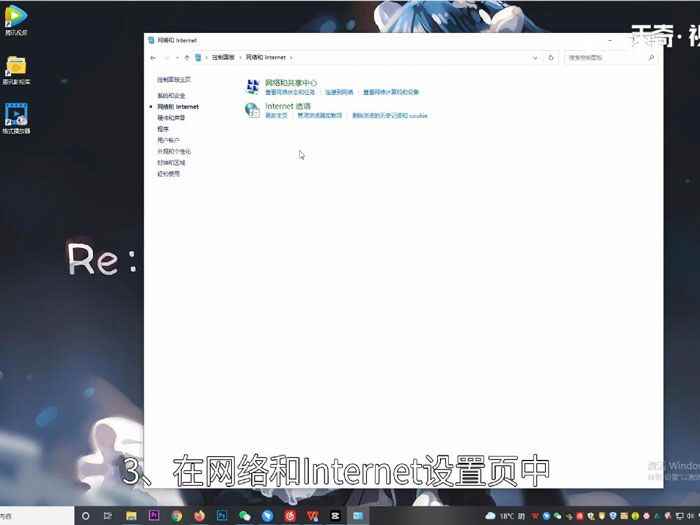Open Task View on the taskbar
Screen dimensions: 700x525
tap(108, 516)
